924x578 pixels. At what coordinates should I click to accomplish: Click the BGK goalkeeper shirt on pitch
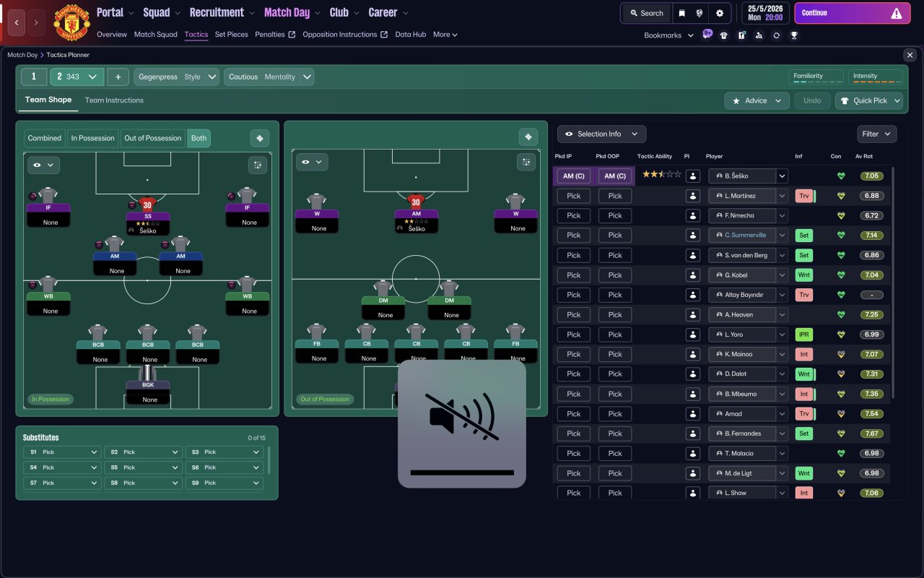tap(147, 373)
